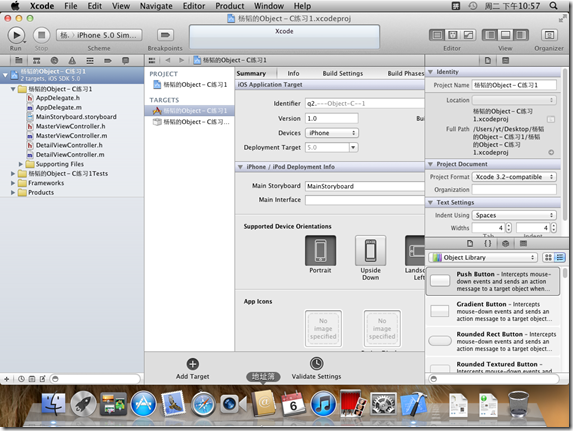Select the Version editor button
The height and width of the screenshot is (431, 573).
click(x=468, y=35)
